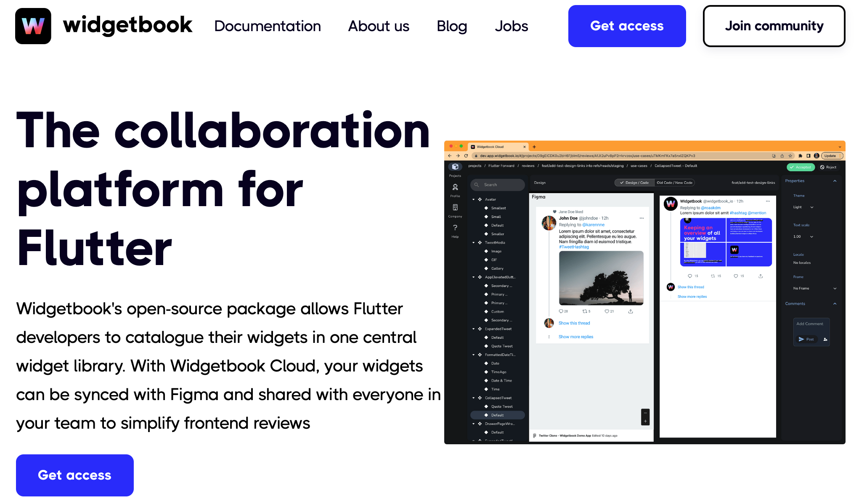Collapse the Comments panel chevron
Viewport: 859px width, 504px height.
point(835,304)
